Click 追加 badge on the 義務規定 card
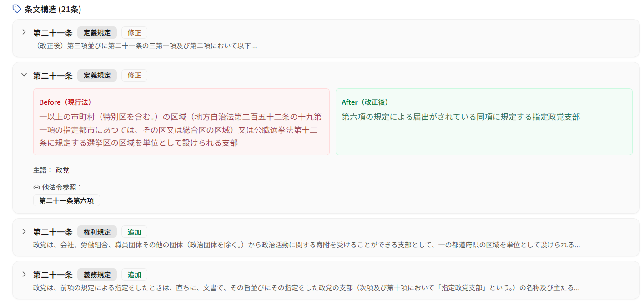The width and height of the screenshot is (644, 302). [134, 275]
